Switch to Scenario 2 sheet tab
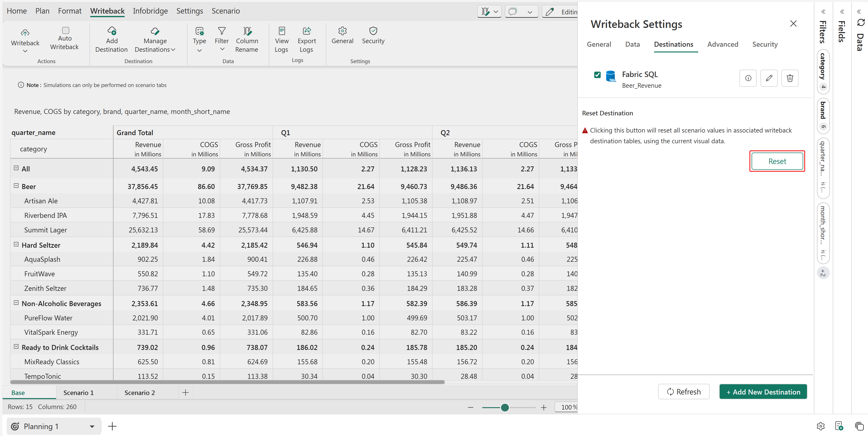The height and width of the screenshot is (436, 868). coord(139,393)
